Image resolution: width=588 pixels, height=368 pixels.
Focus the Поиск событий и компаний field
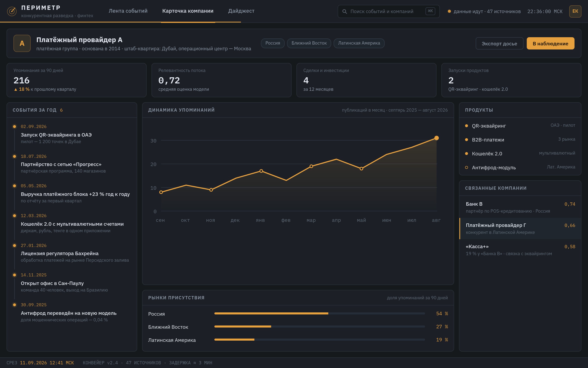click(x=389, y=11)
